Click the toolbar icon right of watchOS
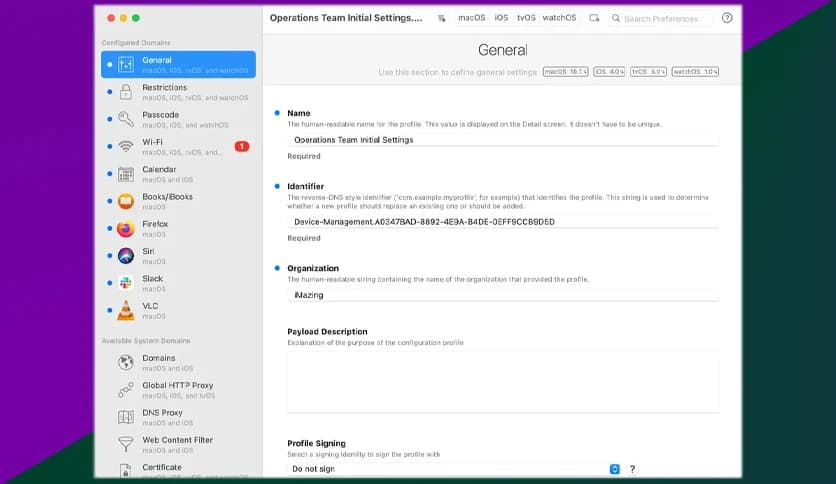This screenshot has height=484, width=836. pos(594,18)
